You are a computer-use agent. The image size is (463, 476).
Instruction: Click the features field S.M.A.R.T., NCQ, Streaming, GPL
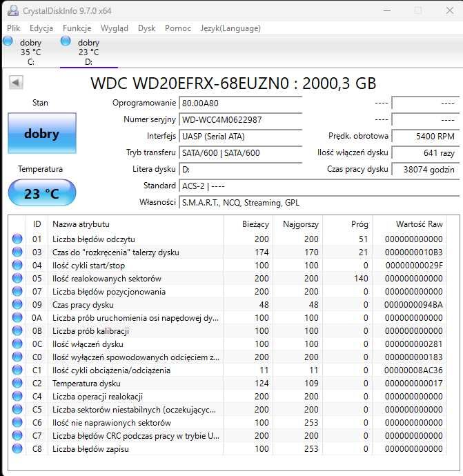point(319,203)
